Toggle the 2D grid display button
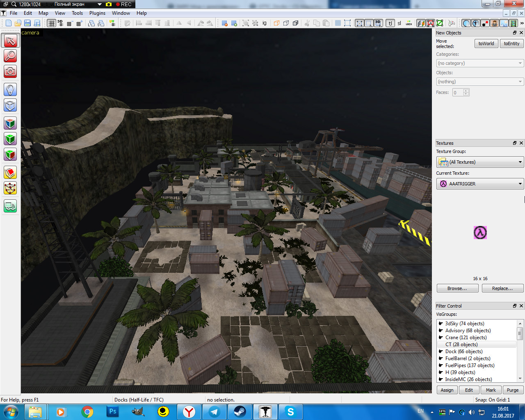The image size is (525, 420). click(51, 23)
